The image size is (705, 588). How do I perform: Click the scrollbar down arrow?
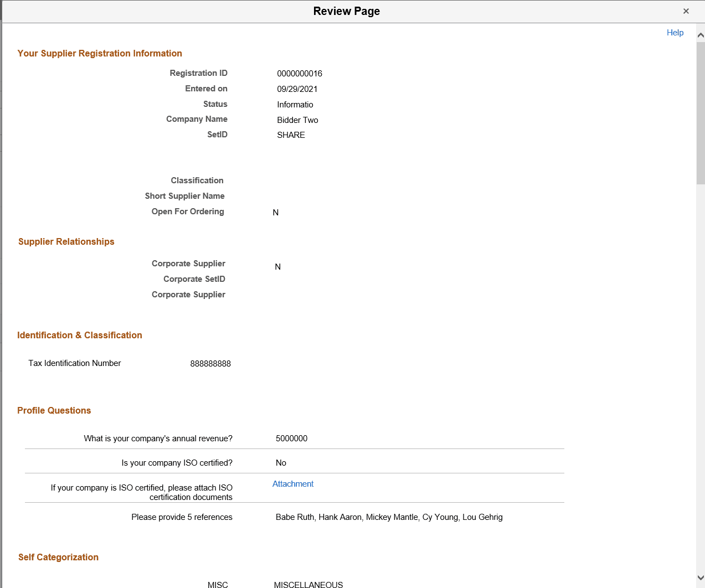[700, 577]
